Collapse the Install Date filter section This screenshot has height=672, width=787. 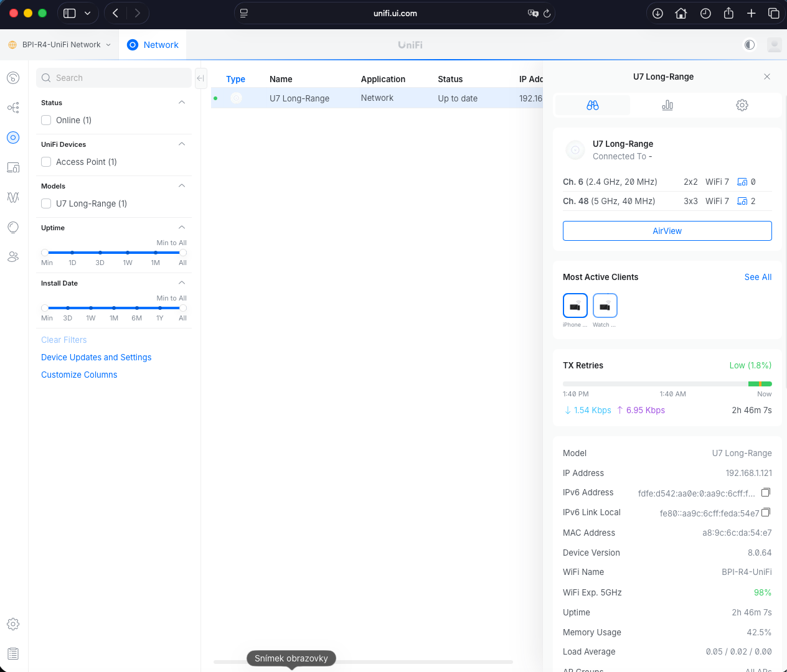click(x=182, y=283)
